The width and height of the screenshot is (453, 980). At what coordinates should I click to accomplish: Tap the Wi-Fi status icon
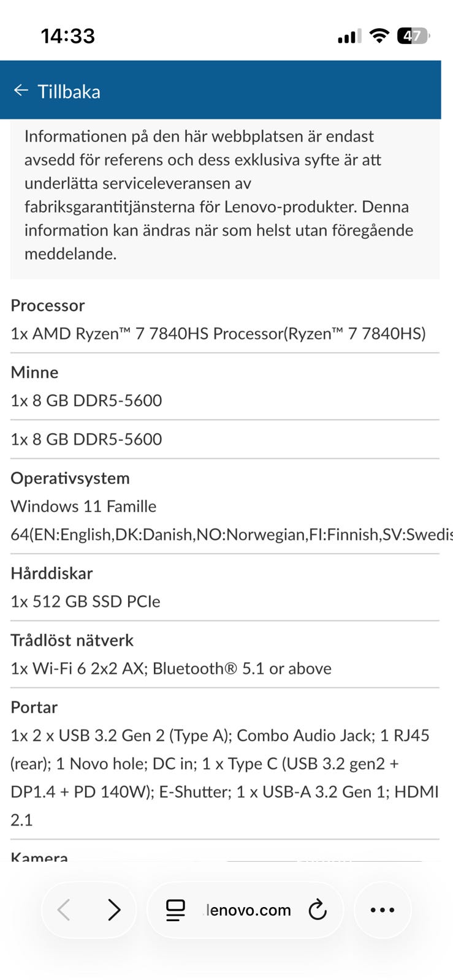pos(380,36)
